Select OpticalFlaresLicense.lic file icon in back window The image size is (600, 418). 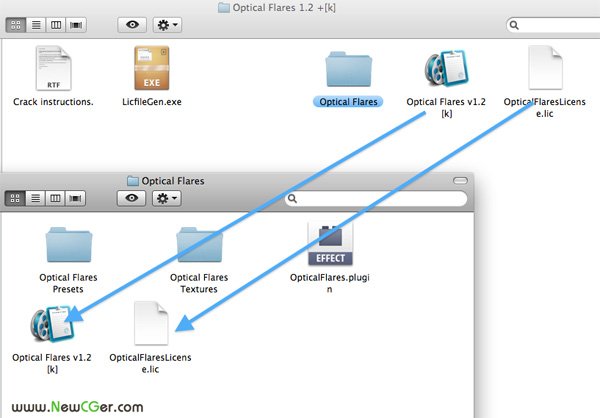pyautogui.click(x=545, y=67)
